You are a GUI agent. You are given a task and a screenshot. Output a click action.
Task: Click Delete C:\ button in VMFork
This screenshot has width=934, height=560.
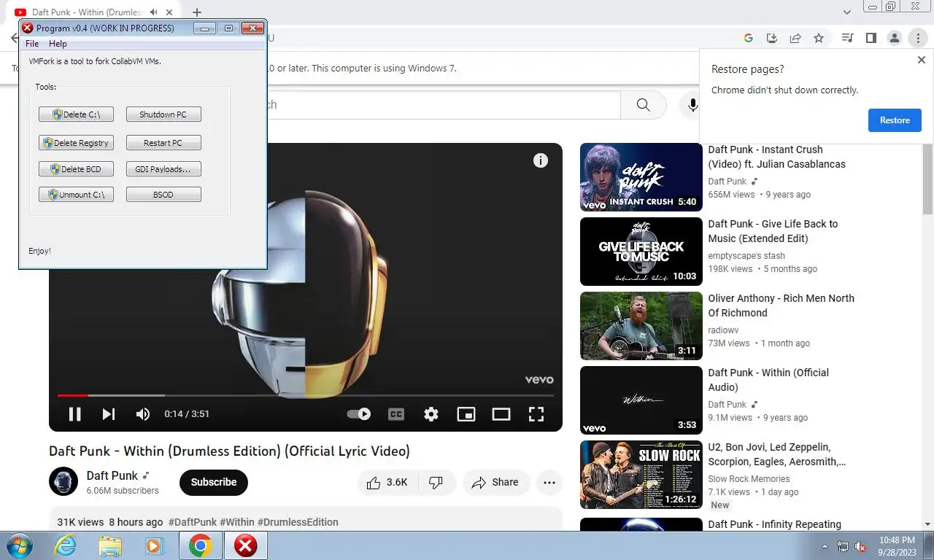pos(76,114)
